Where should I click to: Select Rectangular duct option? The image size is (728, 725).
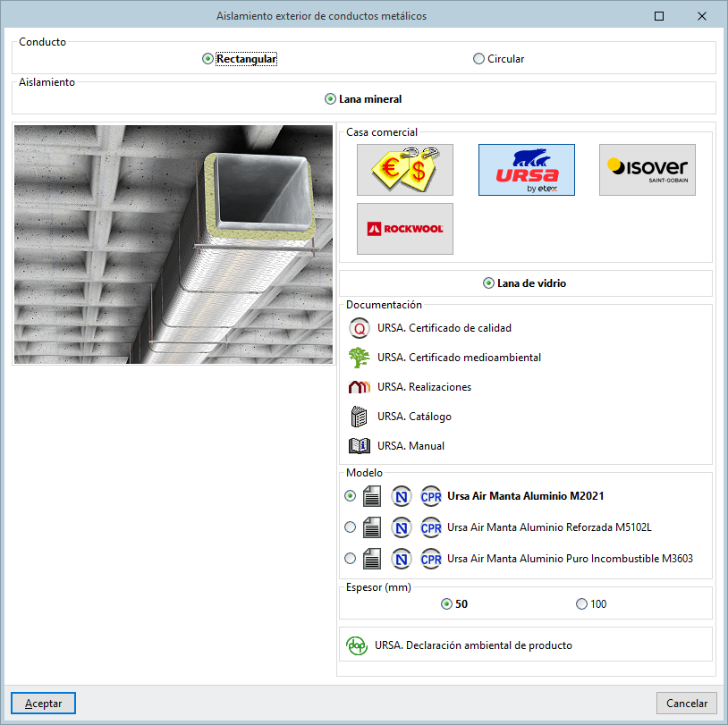coord(240,59)
